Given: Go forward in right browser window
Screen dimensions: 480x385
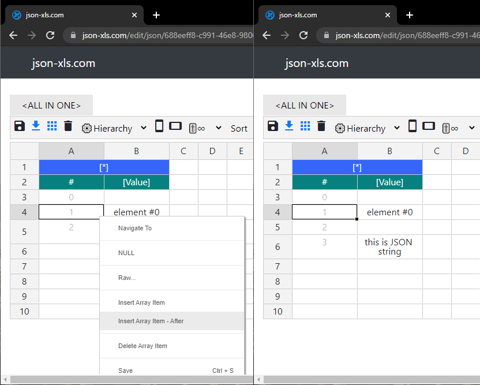Looking at the screenshot, I should 285,35.
